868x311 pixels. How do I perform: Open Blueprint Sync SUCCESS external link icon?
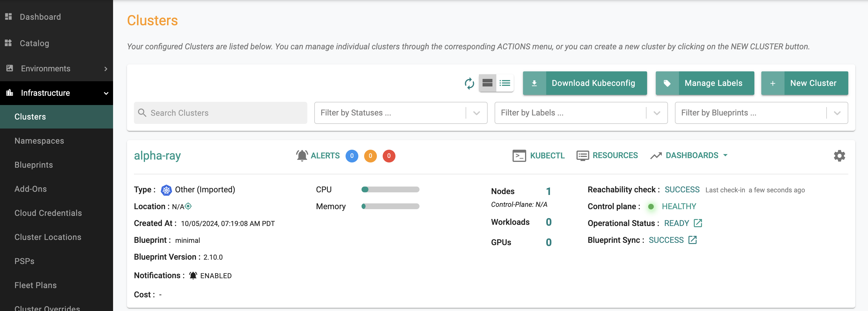692,240
